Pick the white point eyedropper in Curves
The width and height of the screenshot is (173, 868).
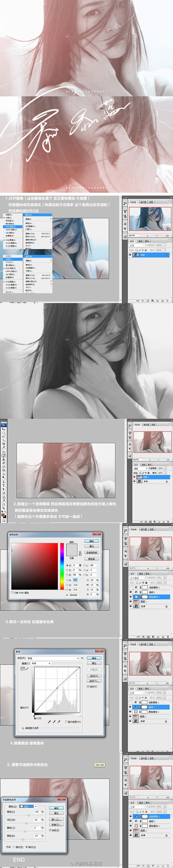[59, 721]
